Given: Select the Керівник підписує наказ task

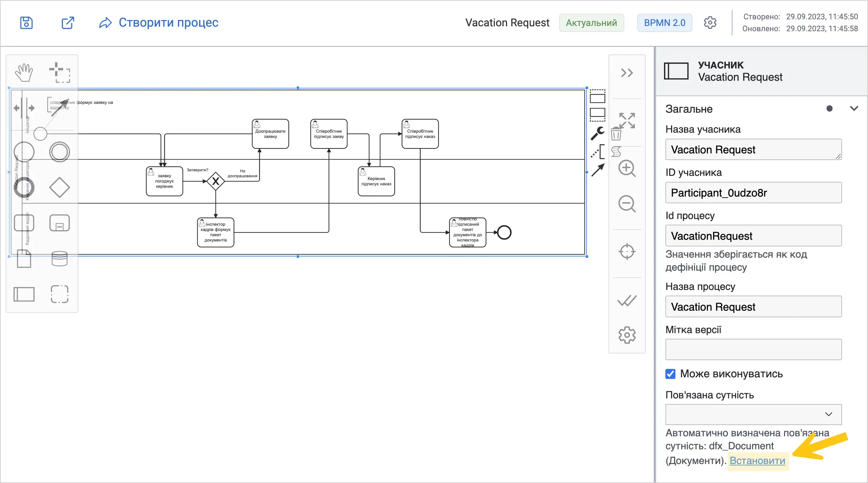Looking at the screenshot, I should 376,181.
